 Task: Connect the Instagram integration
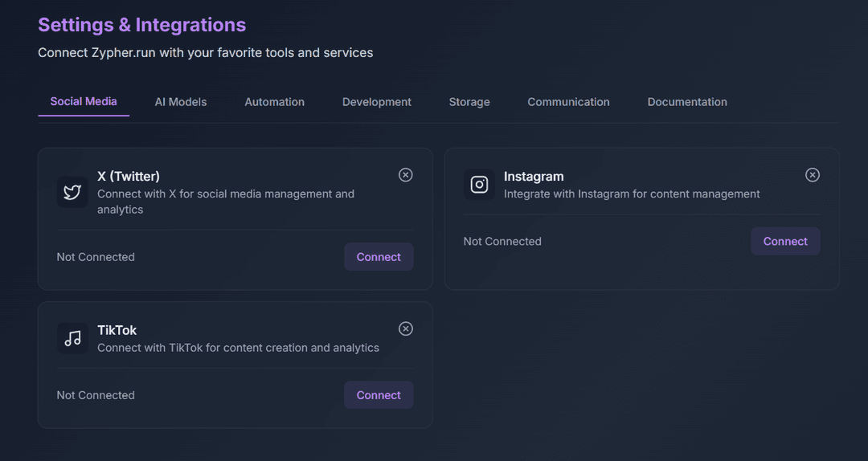click(x=785, y=241)
